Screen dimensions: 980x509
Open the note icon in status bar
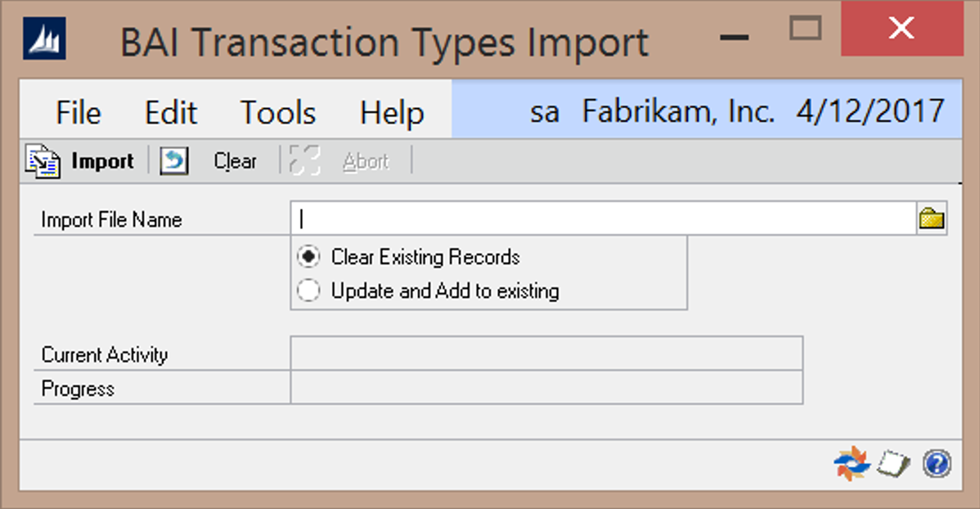[893, 464]
